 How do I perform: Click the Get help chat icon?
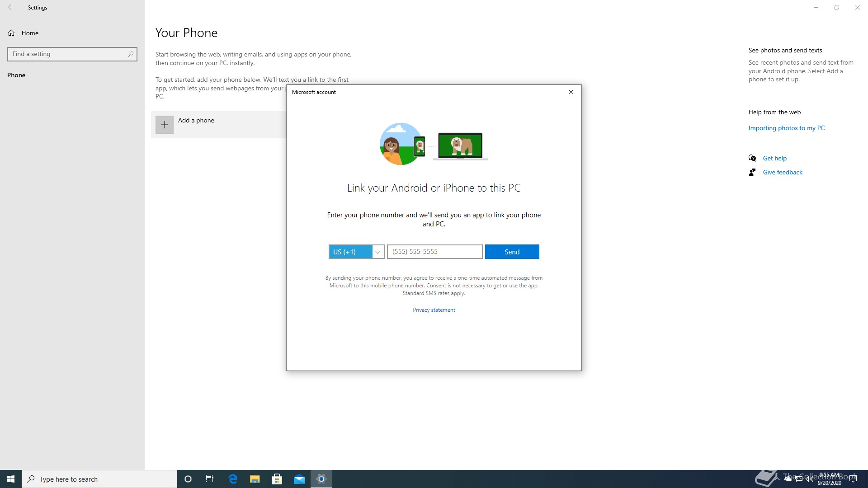[752, 158]
